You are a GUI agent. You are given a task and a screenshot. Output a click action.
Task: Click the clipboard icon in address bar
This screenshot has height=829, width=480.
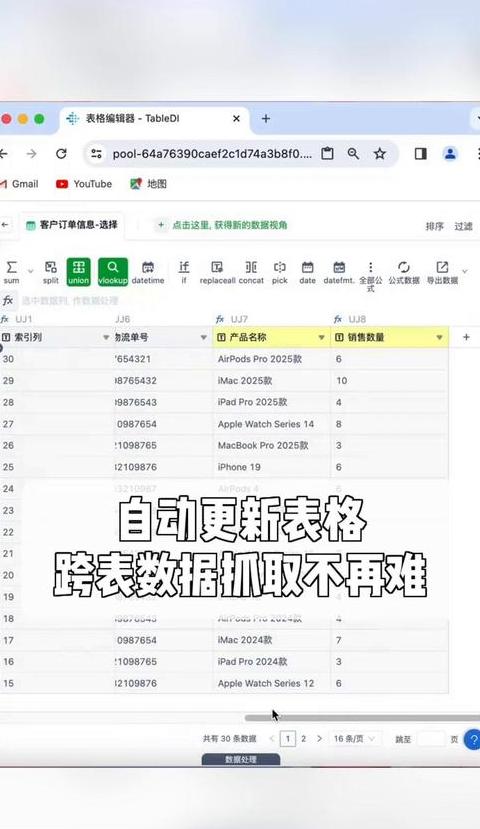point(328,153)
